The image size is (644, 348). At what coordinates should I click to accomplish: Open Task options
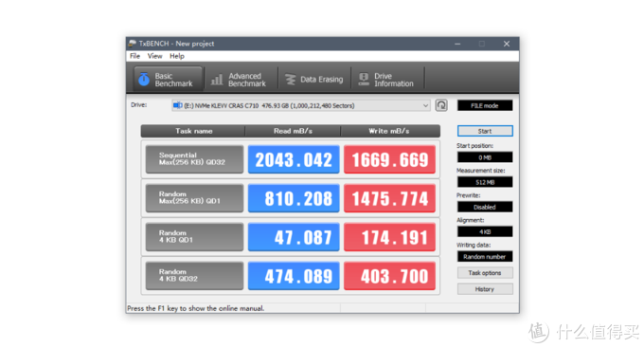tap(485, 273)
